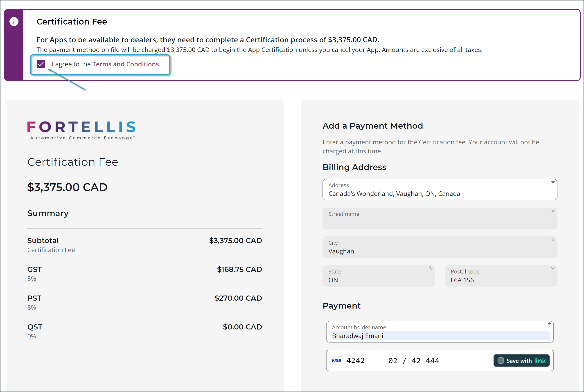This screenshot has height=392, width=584.
Task: Select the Postal code field with L6A 1S6
Action: tap(501, 276)
